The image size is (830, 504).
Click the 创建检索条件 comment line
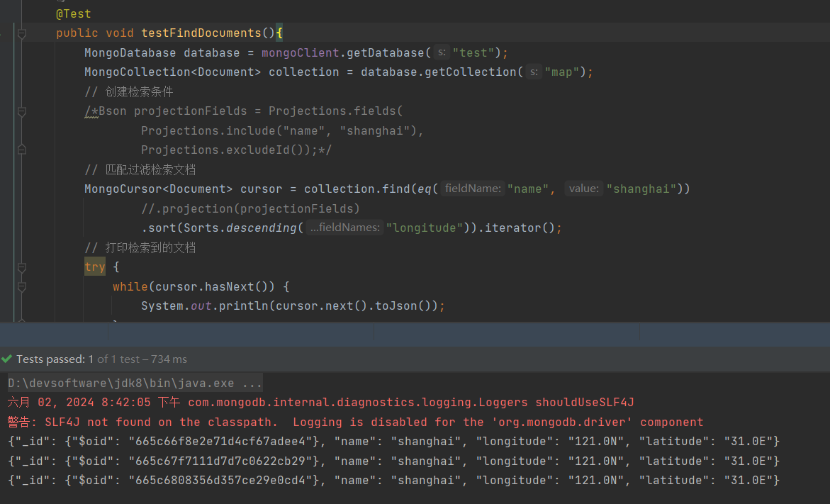[128, 91]
